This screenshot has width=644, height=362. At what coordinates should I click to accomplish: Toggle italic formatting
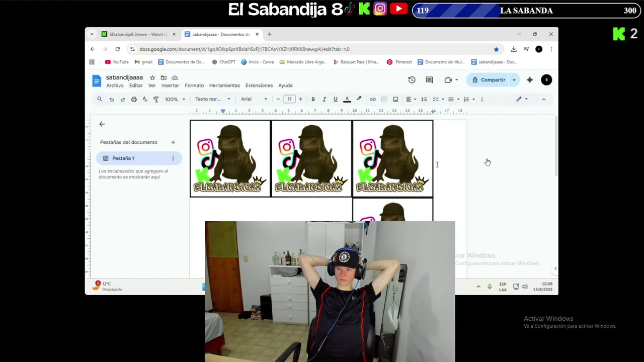[324, 99]
